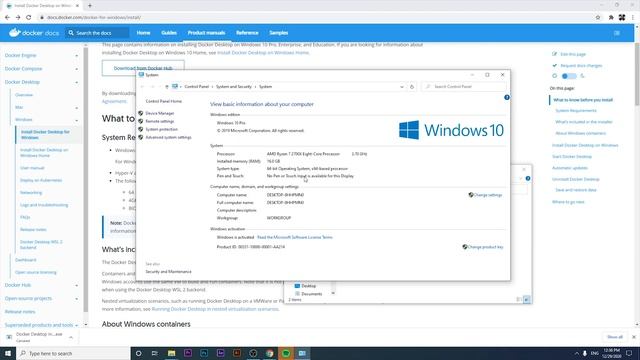Viewport: 640px width, 360px height.
Task: Open the Action Center notification icon
Action: pyautogui.click(x=629, y=353)
